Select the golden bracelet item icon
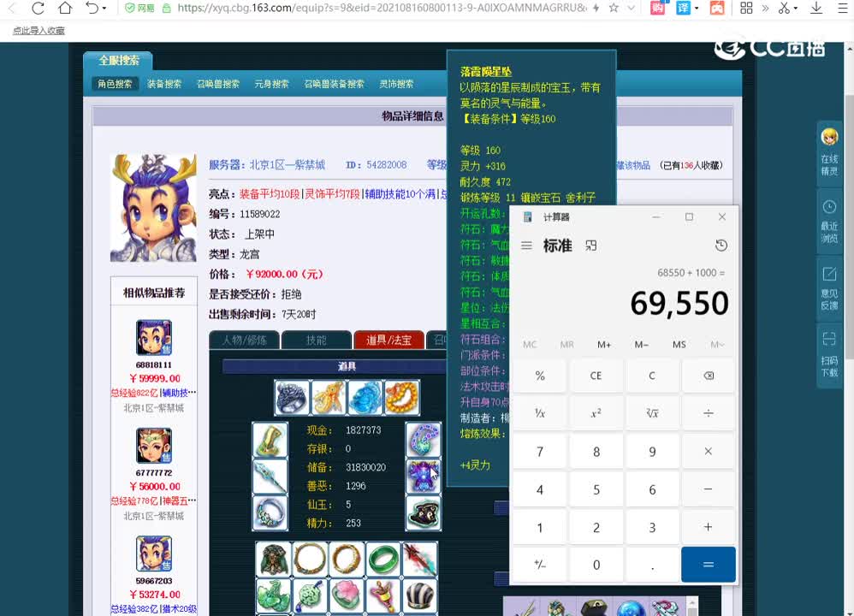854x616 pixels. (x=402, y=398)
